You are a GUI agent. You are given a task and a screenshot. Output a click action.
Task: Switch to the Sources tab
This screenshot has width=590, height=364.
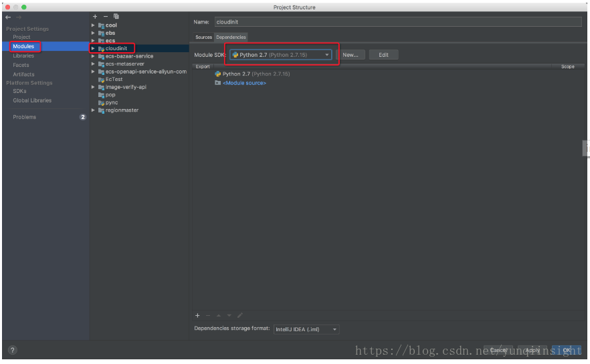203,37
